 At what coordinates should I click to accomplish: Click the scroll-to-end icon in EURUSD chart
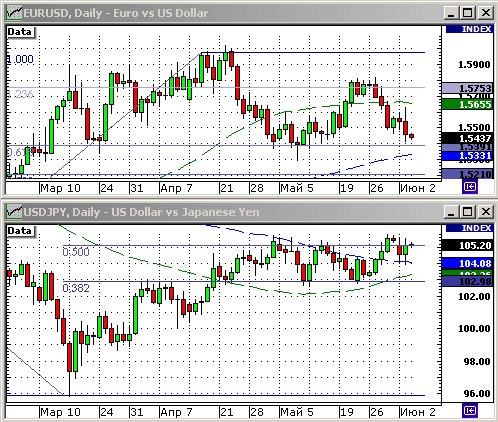click(470, 187)
